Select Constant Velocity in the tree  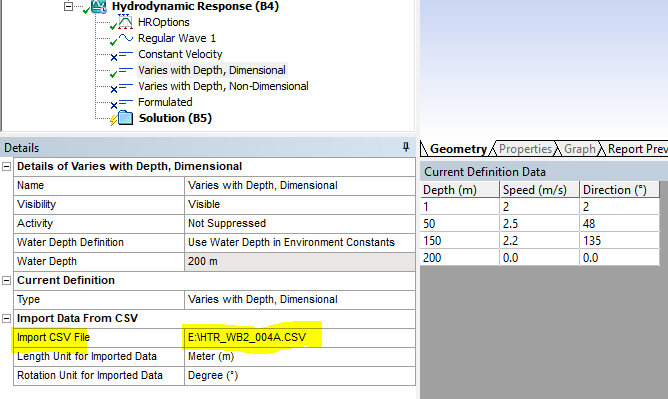pos(180,54)
